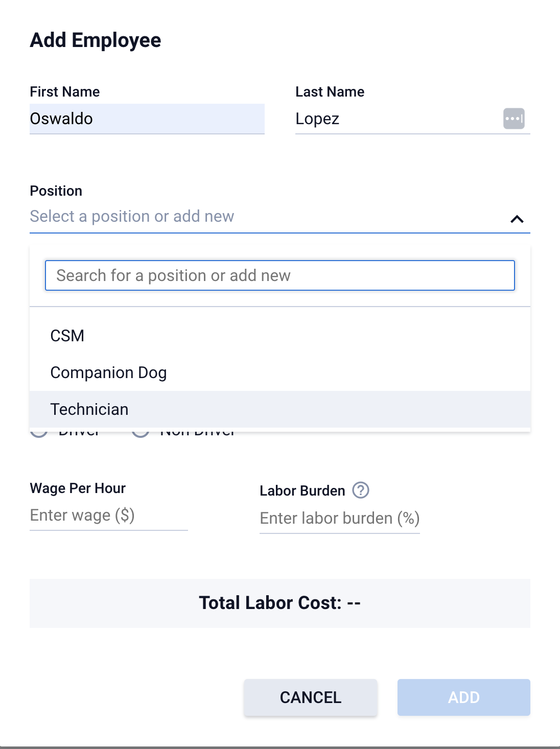
Task: Select Companion Dog from the position list
Action: click(108, 372)
